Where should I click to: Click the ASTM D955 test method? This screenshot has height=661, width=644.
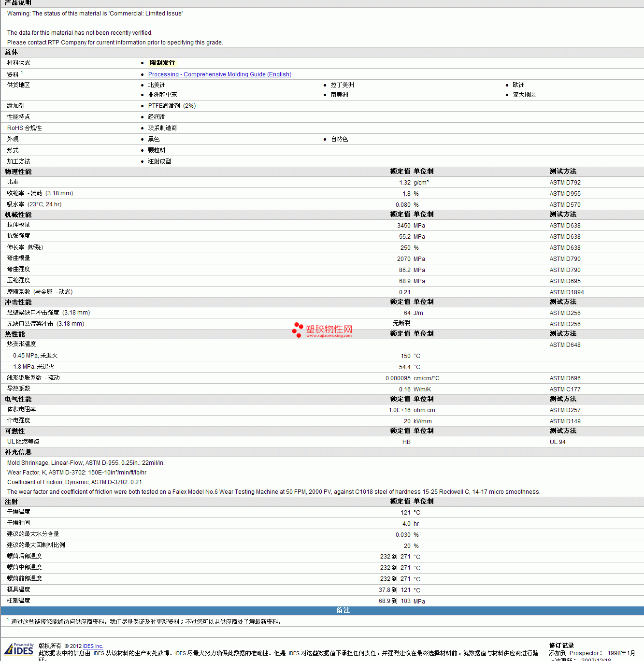565,194
